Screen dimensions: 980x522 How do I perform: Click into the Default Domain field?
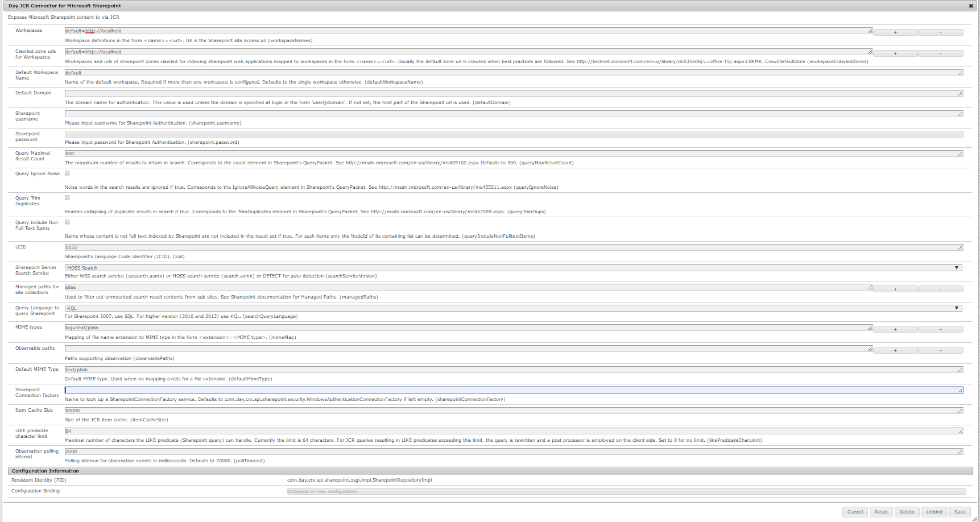pyautogui.click(x=514, y=93)
